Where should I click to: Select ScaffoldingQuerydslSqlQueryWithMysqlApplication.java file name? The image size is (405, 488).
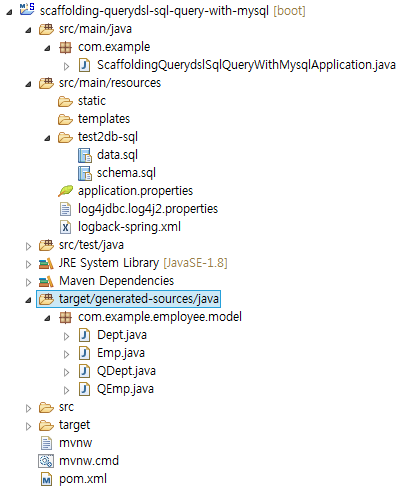(x=246, y=65)
